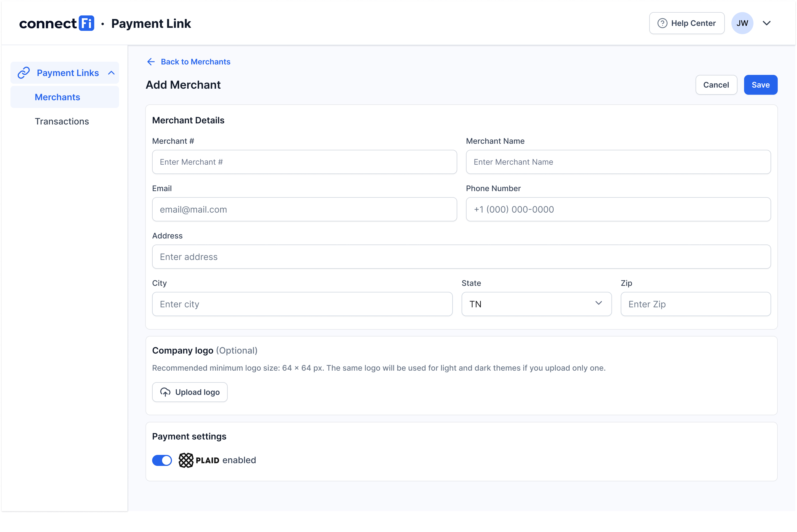Toggle the Plaid enabled switch
This screenshot has height=532, width=797.
pos(162,460)
